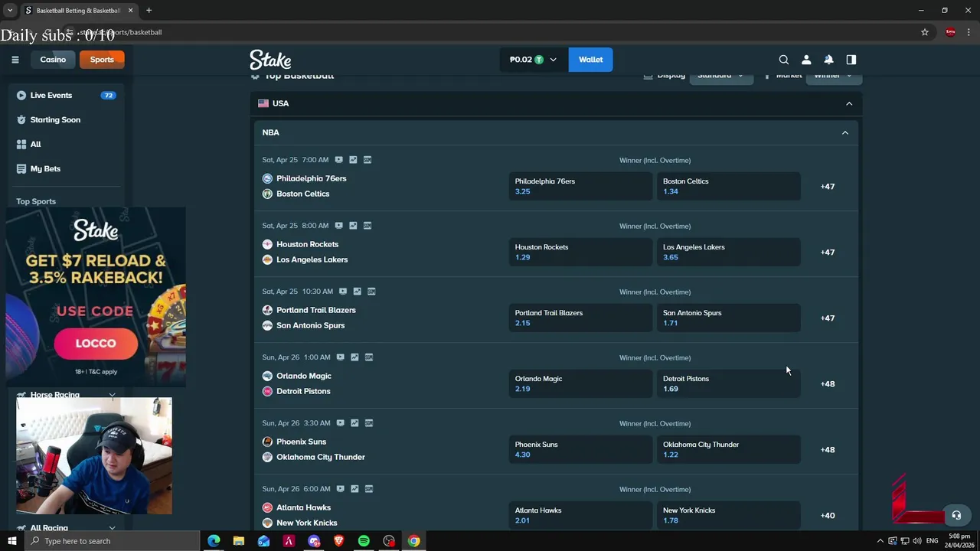Click the system volume icon

pos(916,541)
